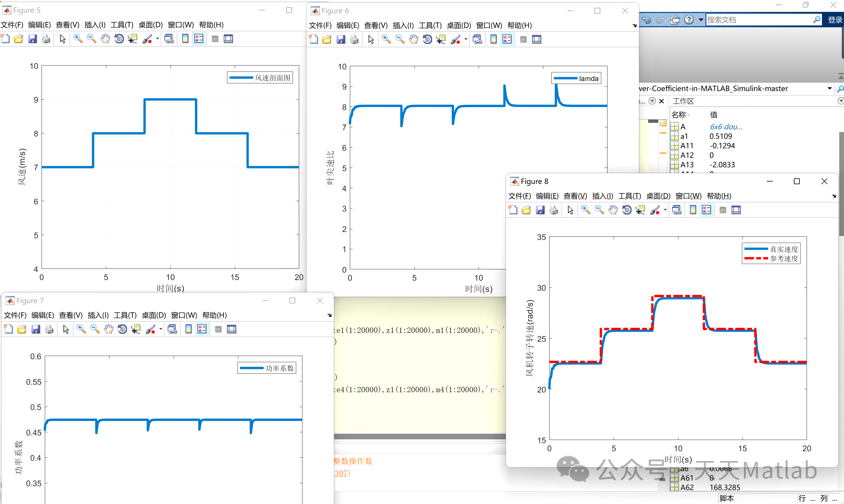Image resolution: width=844 pixels, height=504 pixels.
Task: Toggle Insert Colorbar in Figure 5
Action: coord(185,39)
